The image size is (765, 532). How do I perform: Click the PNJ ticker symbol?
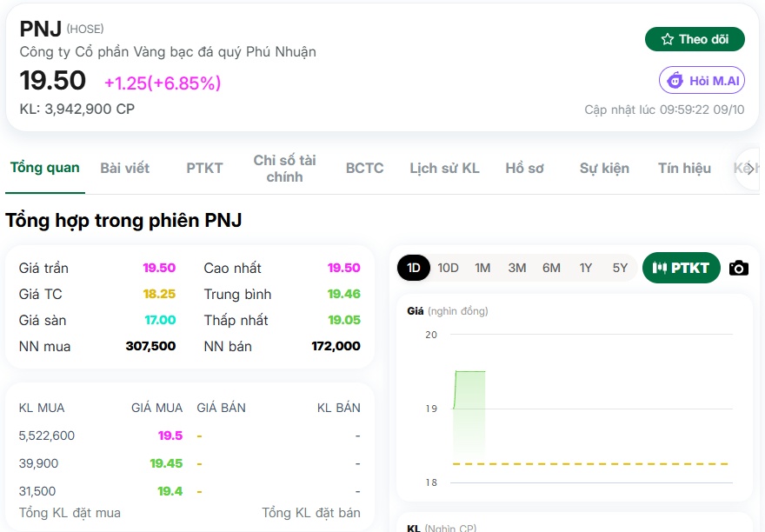(41, 29)
